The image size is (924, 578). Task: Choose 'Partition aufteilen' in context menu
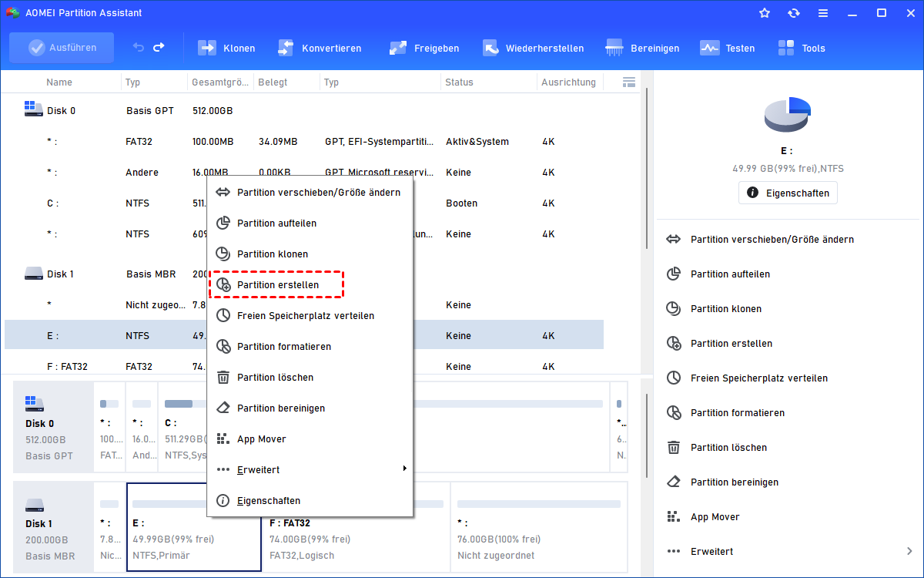(310, 223)
